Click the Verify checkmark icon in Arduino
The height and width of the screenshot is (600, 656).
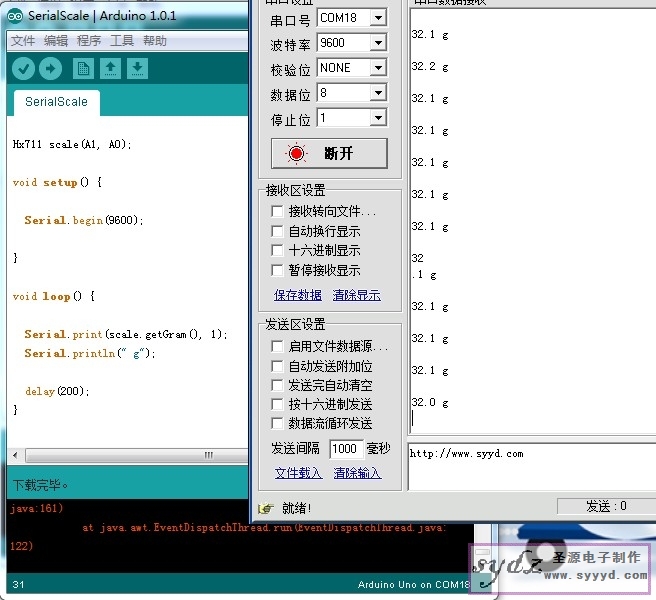(x=23, y=68)
